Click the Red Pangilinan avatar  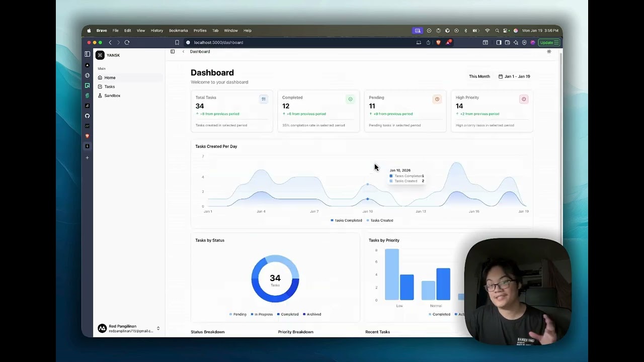[102, 328]
